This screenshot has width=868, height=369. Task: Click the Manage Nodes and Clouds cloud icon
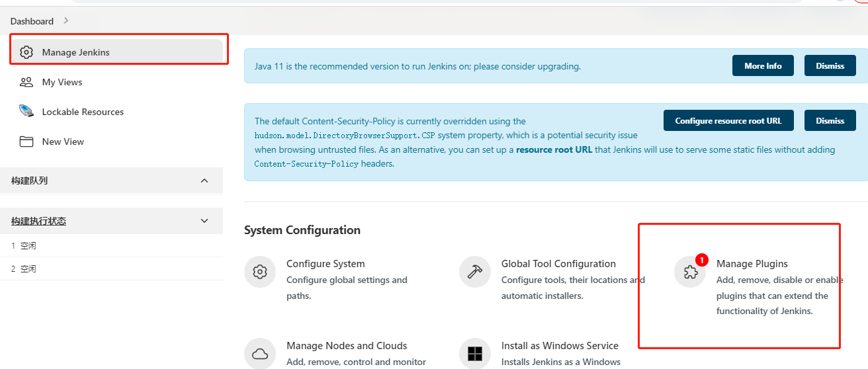click(260, 354)
